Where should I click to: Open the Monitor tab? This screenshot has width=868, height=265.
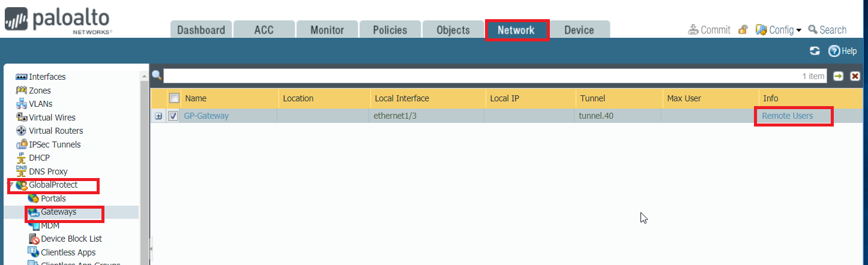click(327, 30)
